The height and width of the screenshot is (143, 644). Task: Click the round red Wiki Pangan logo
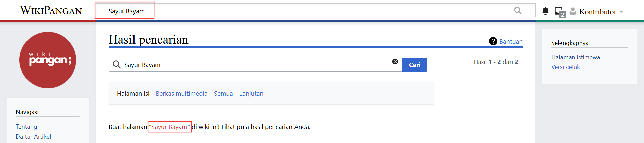point(48,60)
